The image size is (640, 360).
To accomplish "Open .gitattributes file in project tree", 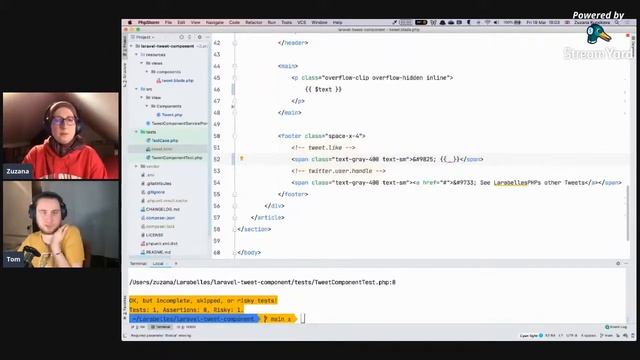I will pos(156,184).
